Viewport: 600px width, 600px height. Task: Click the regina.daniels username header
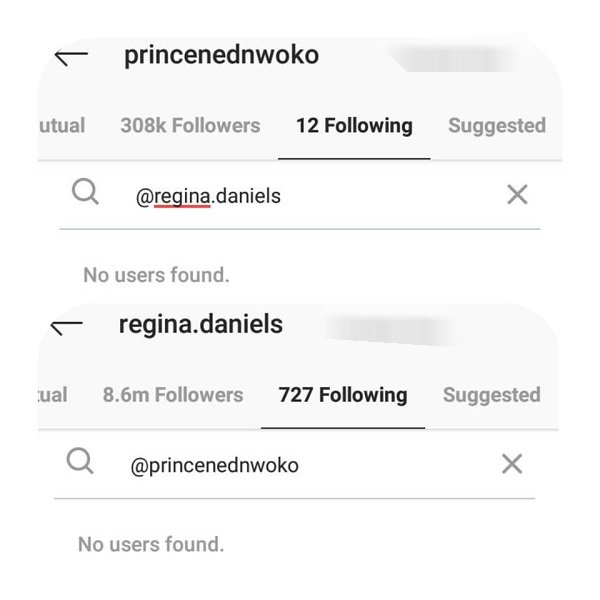pos(200,325)
